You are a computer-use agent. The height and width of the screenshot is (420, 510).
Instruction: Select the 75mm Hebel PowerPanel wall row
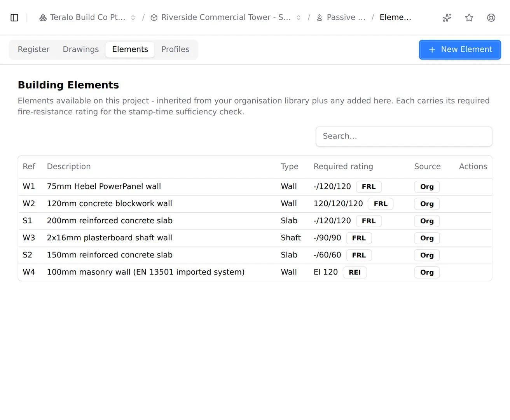pos(255,187)
